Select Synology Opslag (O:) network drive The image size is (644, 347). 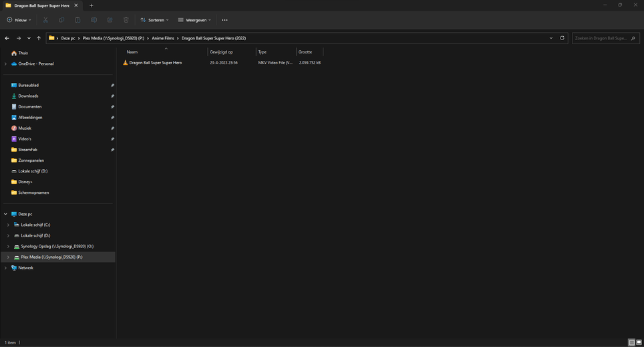point(57,246)
